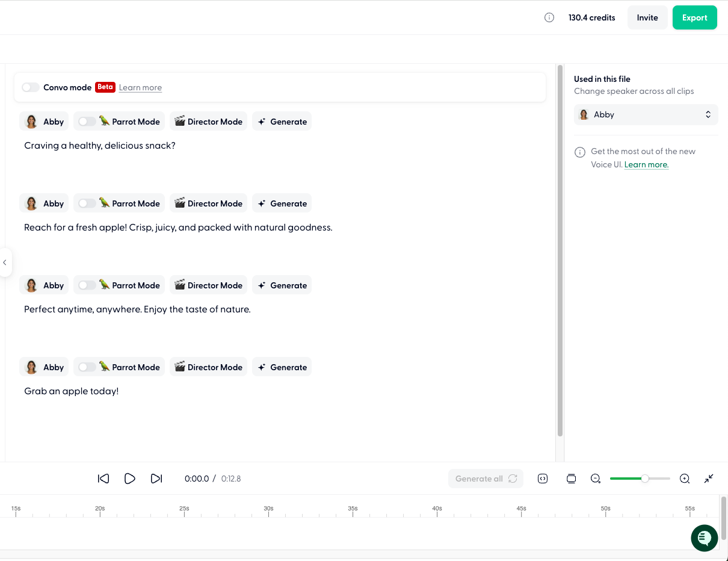Open Director Mode on the first clip
Viewport: 728px width, 561px height.
[208, 121]
